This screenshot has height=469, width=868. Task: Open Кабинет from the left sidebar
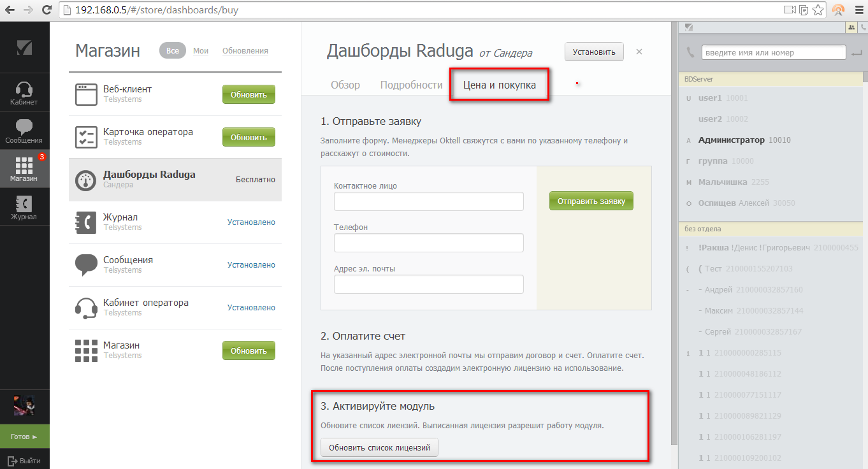pos(24,93)
